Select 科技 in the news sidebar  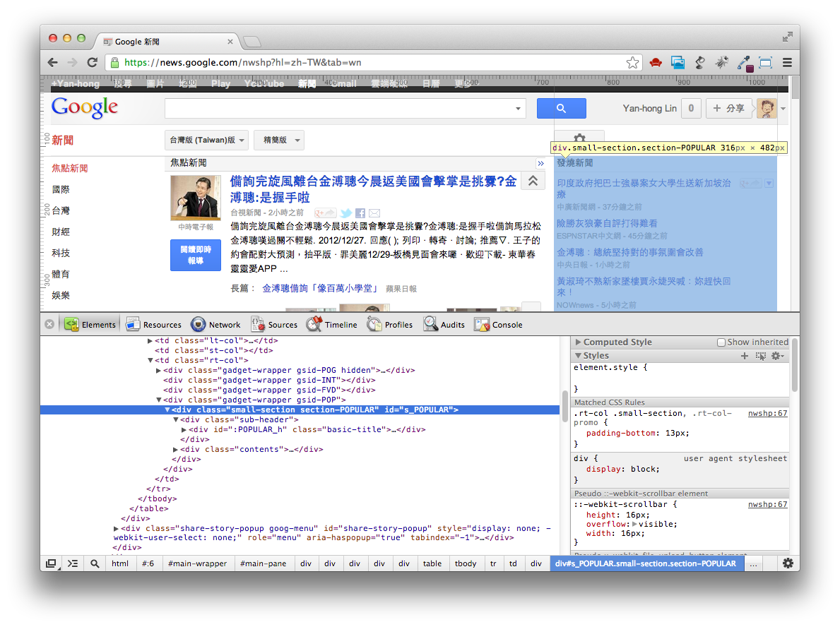click(x=61, y=253)
